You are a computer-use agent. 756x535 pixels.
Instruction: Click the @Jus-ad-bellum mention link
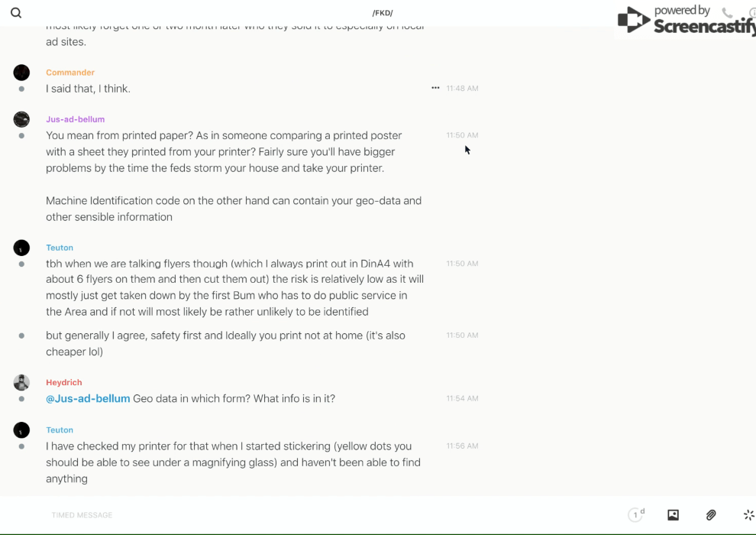(88, 398)
